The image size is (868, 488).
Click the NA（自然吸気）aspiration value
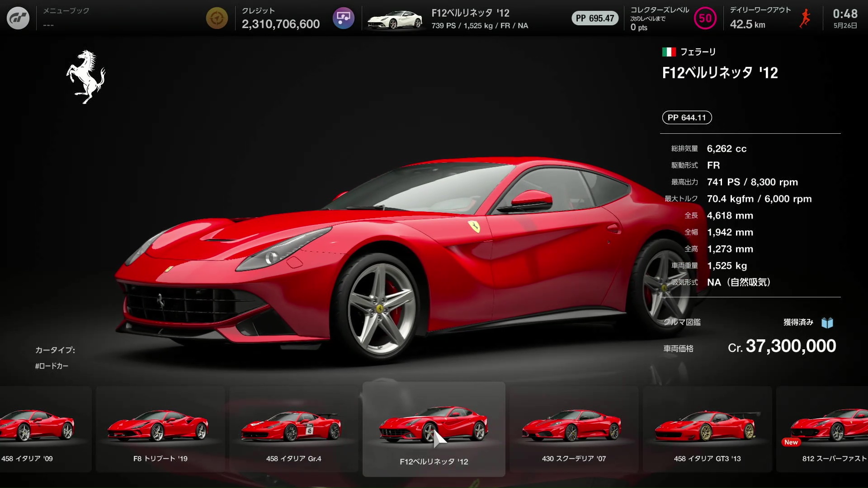(739, 282)
